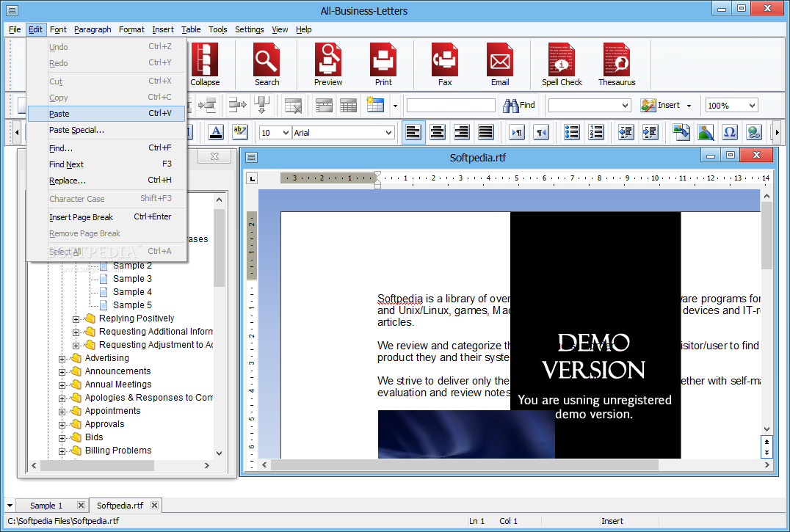Image resolution: width=790 pixels, height=532 pixels.
Task: Click the Print toolbar icon
Action: (x=383, y=65)
